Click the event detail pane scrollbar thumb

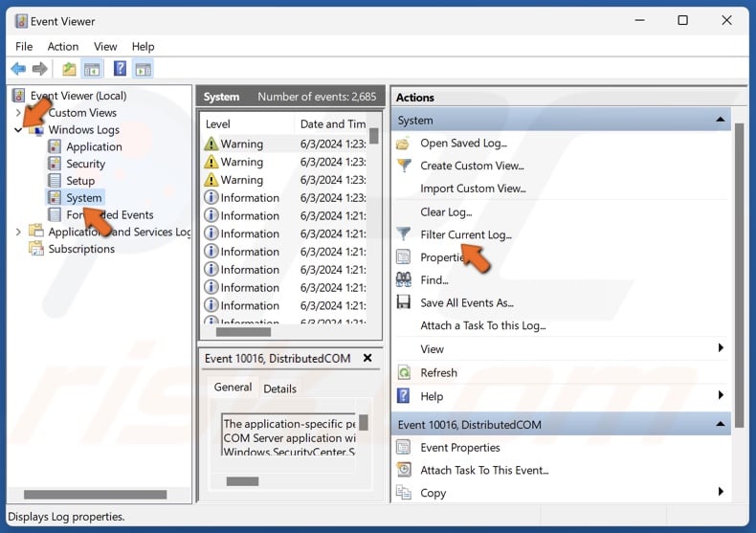(364, 423)
